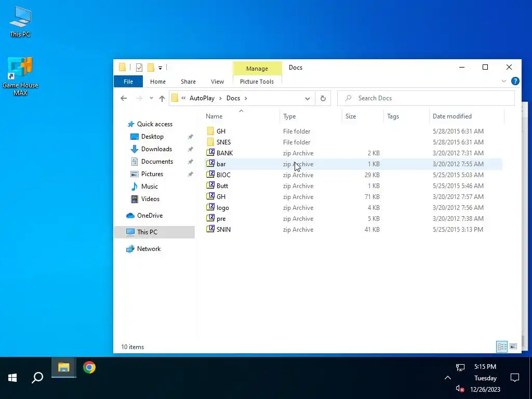Select OneDrive in navigation pane
The image size is (532, 399).
tap(150, 216)
